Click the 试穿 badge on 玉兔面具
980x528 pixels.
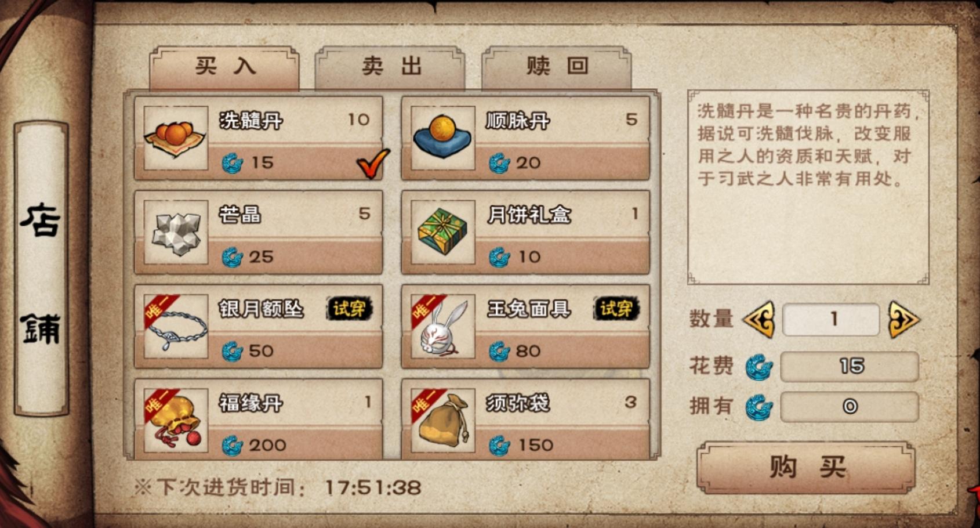[616, 309]
